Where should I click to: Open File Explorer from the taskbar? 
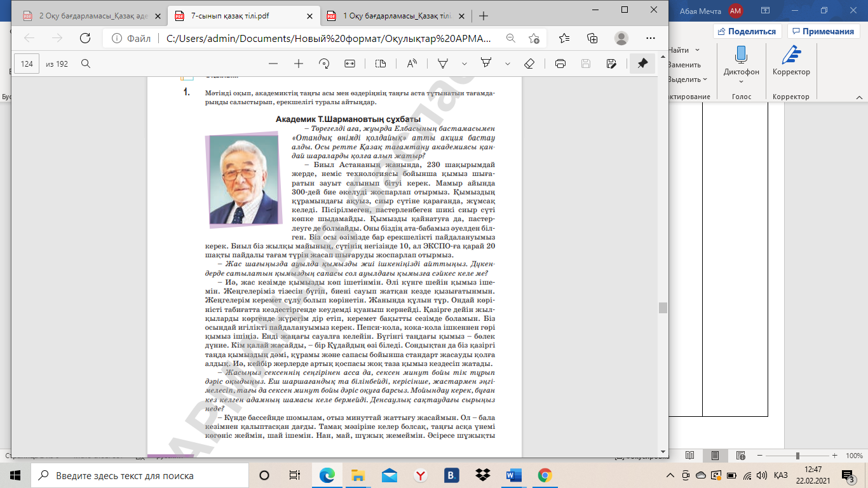click(358, 475)
